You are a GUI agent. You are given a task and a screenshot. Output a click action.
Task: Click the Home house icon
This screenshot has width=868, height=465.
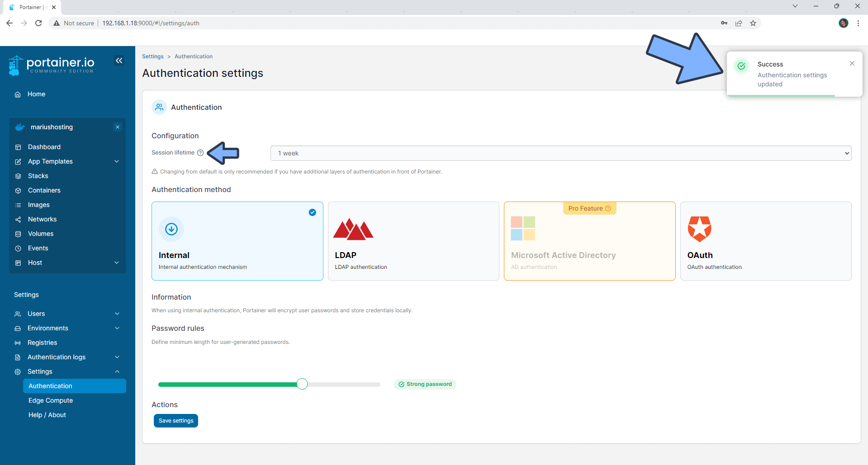point(18,94)
